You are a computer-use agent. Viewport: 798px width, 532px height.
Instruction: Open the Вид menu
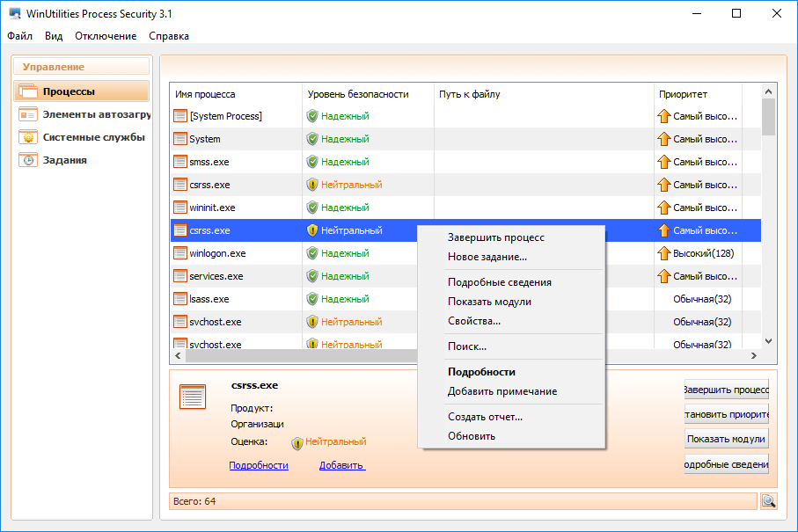pyautogui.click(x=54, y=36)
